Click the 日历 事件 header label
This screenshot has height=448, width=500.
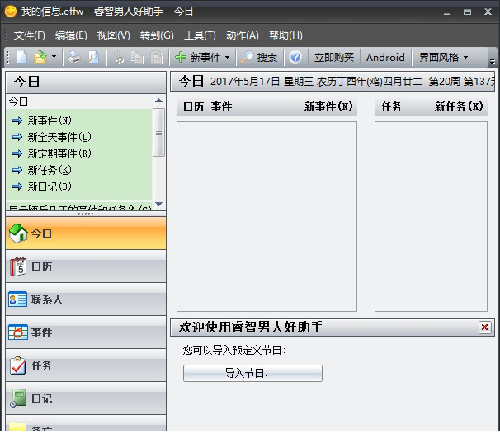pos(207,106)
